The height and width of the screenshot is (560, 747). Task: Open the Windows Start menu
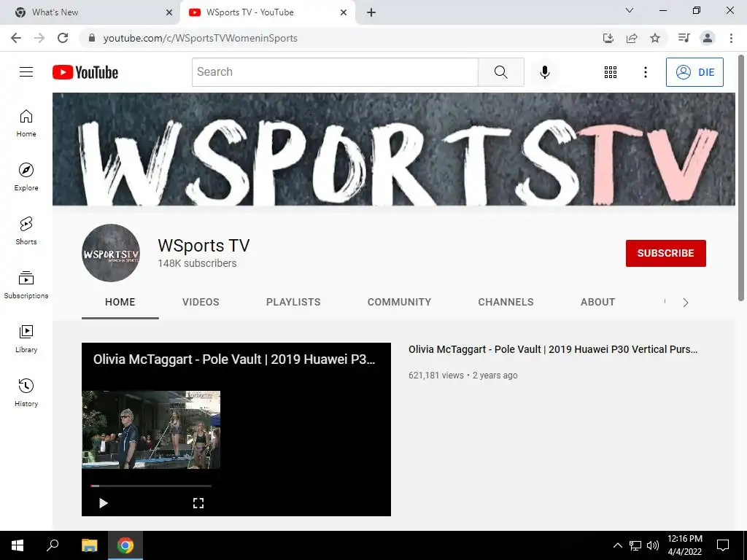tap(18, 545)
